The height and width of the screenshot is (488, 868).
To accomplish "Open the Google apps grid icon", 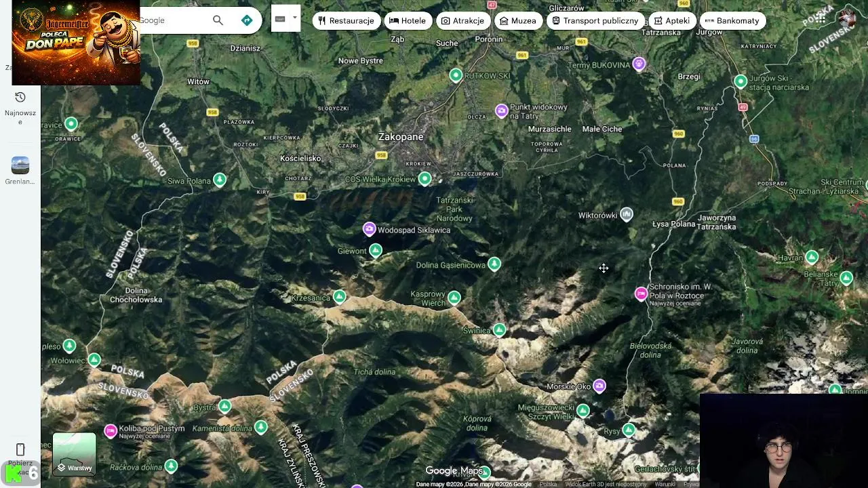I will tap(820, 18).
